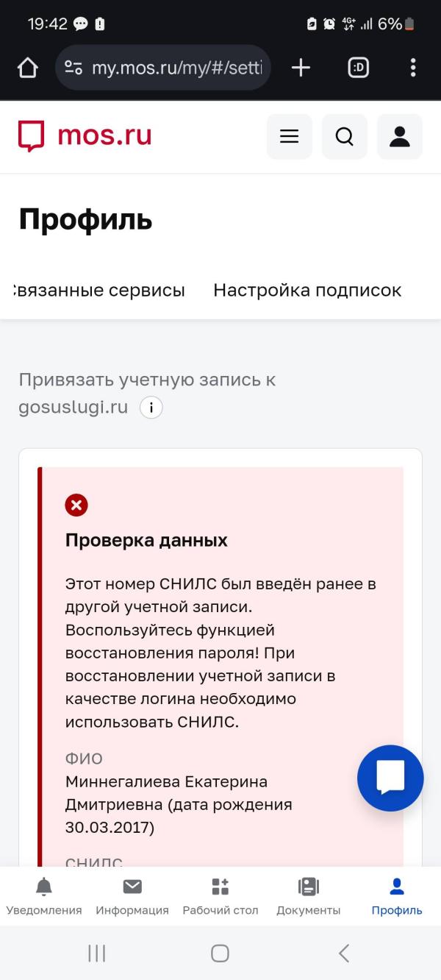Viewport: 441px width, 980px height.
Task: Open search on mos.ru
Action: click(344, 136)
